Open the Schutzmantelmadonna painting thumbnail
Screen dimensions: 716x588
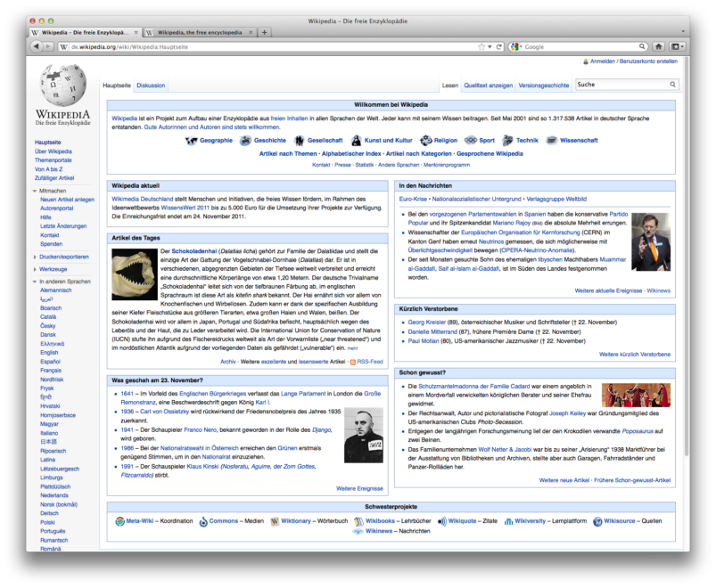tap(636, 395)
